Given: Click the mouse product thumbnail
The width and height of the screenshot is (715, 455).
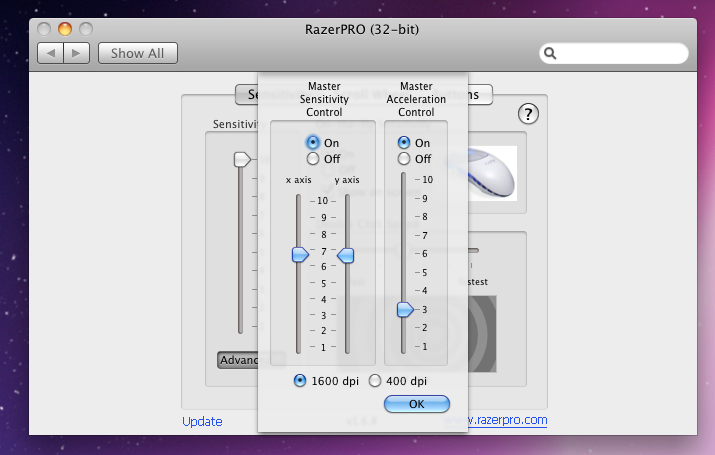Looking at the screenshot, I should [493, 173].
